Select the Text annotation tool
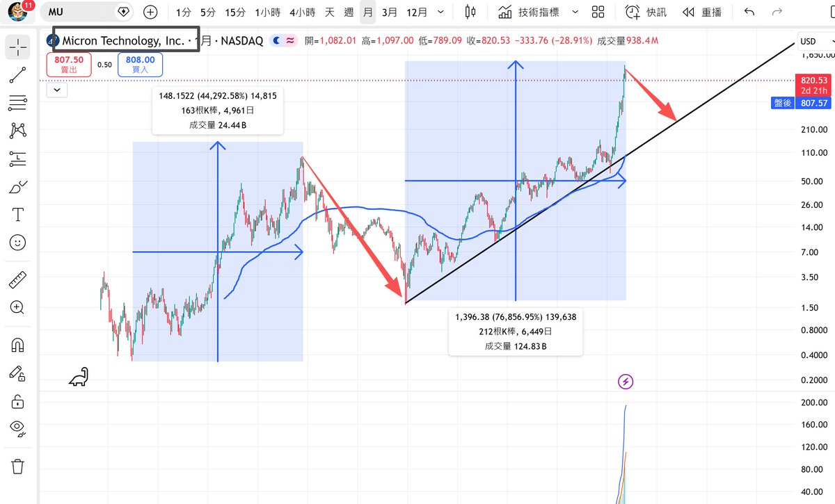Image resolution: width=835 pixels, height=504 pixels. pyautogui.click(x=18, y=215)
